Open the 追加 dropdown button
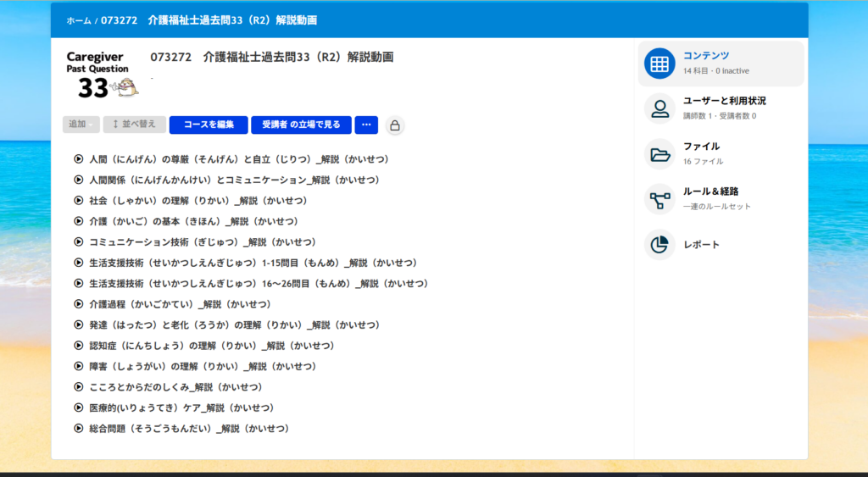This screenshot has width=868, height=477. (81, 125)
